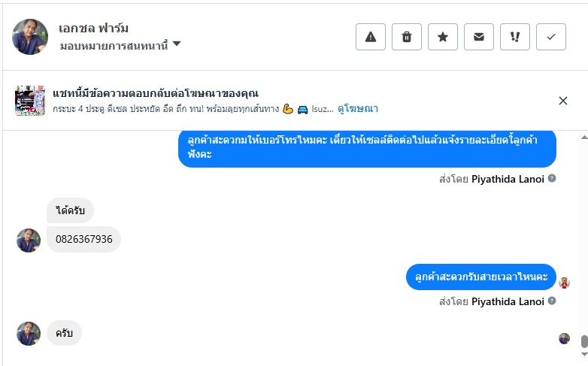Open the ดูโฆษณา ad link
This screenshot has height=366, width=588.
click(x=358, y=109)
